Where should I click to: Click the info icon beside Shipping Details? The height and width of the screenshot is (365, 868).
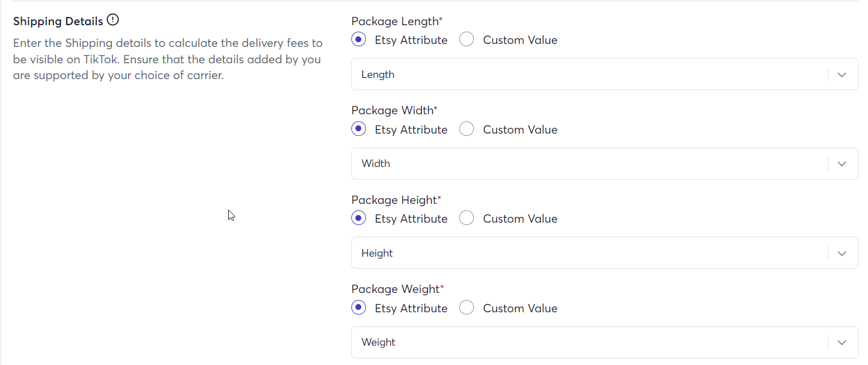(113, 21)
